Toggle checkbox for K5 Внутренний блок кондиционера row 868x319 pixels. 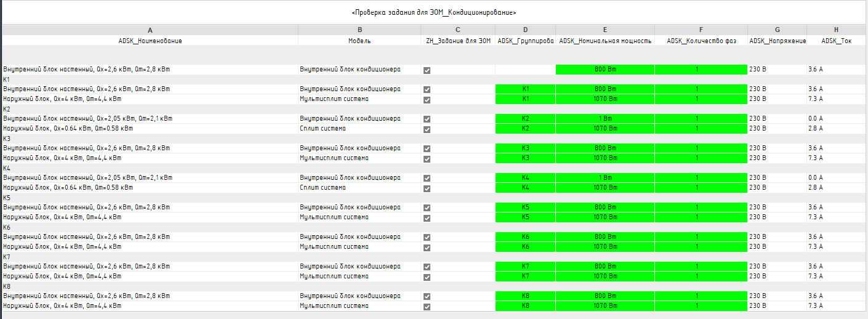click(427, 208)
